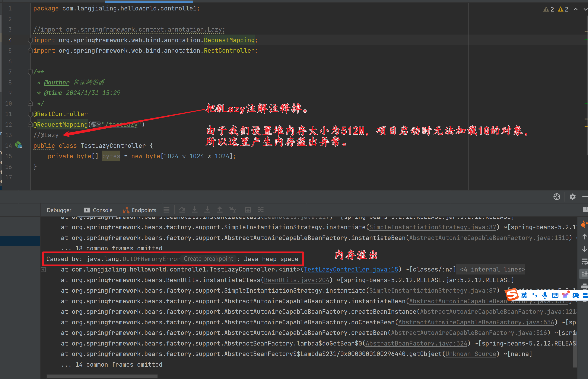
Task: Open the AbstractBeanFactory.java:324 link
Action: 416,343
